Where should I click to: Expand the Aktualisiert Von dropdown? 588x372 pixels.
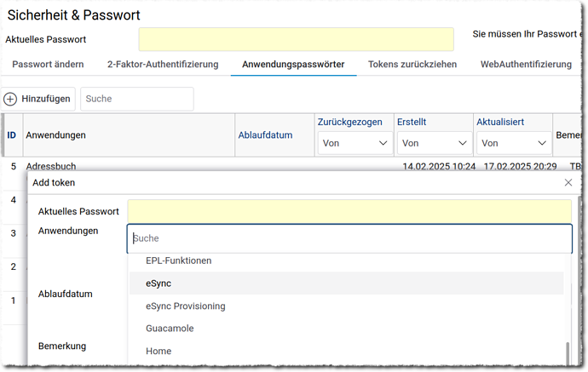(512, 143)
